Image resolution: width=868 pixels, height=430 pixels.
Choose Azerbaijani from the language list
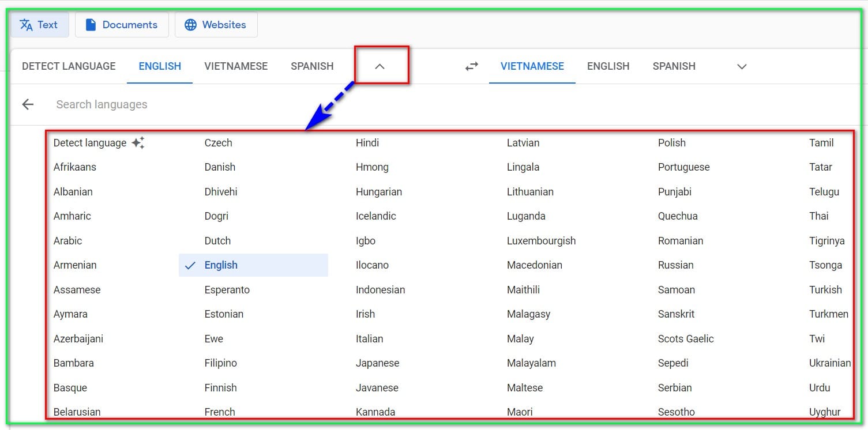(78, 339)
